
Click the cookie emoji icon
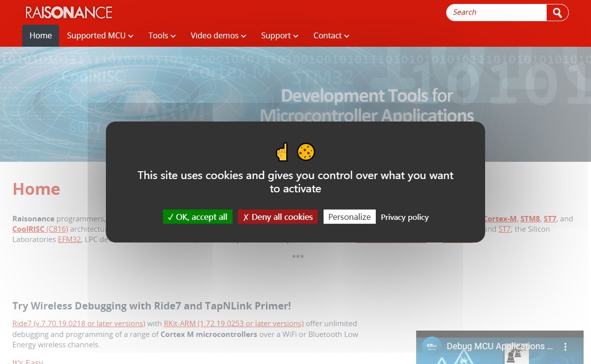306,152
